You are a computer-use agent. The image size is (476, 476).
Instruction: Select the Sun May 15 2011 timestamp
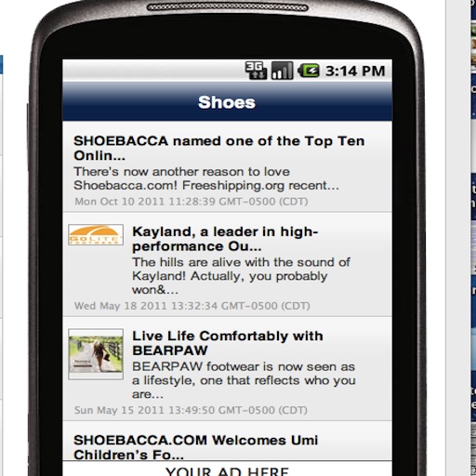point(191,410)
